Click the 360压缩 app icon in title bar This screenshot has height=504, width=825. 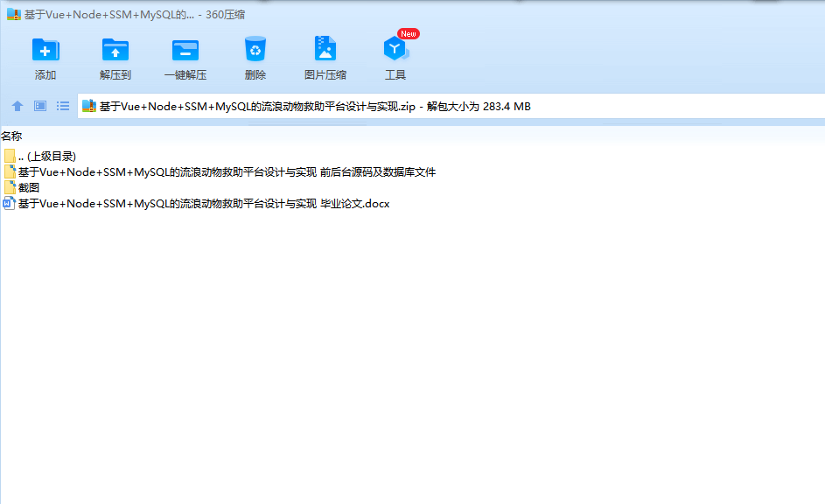pyautogui.click(x=13, y=14)
